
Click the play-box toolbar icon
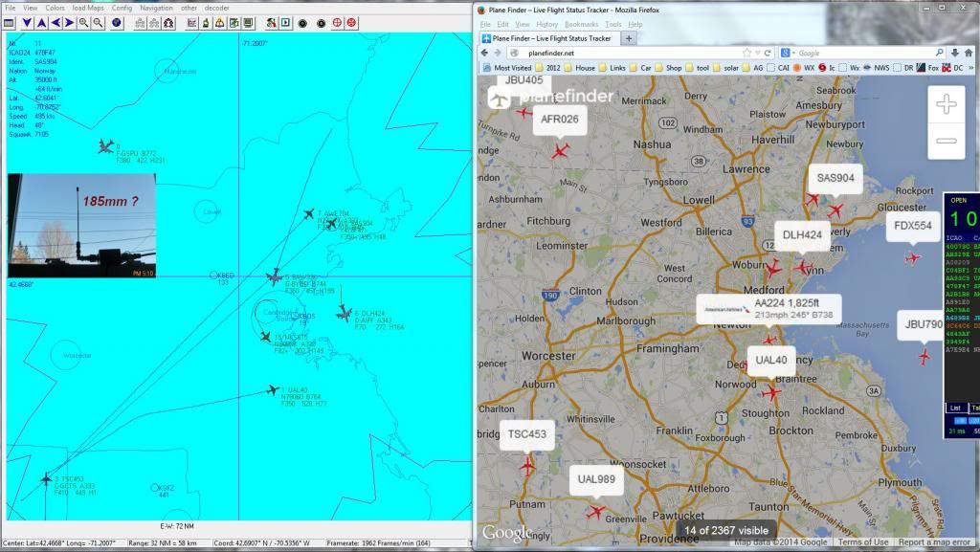(285, 23)
